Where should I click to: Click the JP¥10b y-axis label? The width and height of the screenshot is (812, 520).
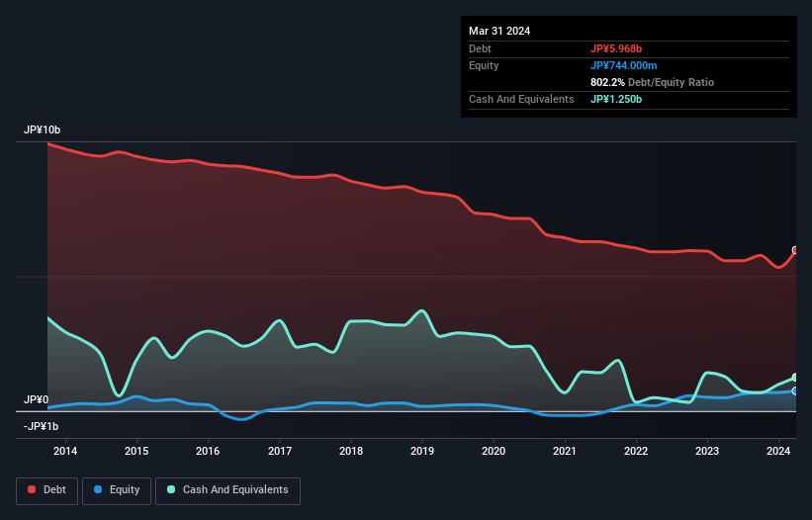pos(42,130)
